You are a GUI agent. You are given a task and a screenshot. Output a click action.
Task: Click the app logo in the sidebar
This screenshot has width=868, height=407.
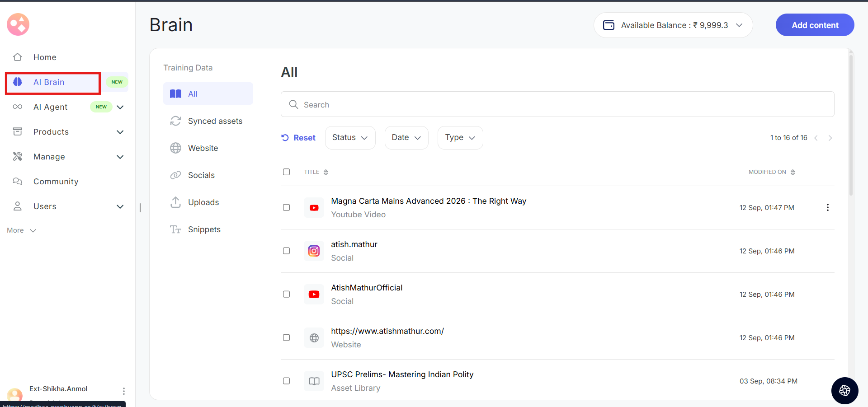pyautogui.click(x=18, y=24)
